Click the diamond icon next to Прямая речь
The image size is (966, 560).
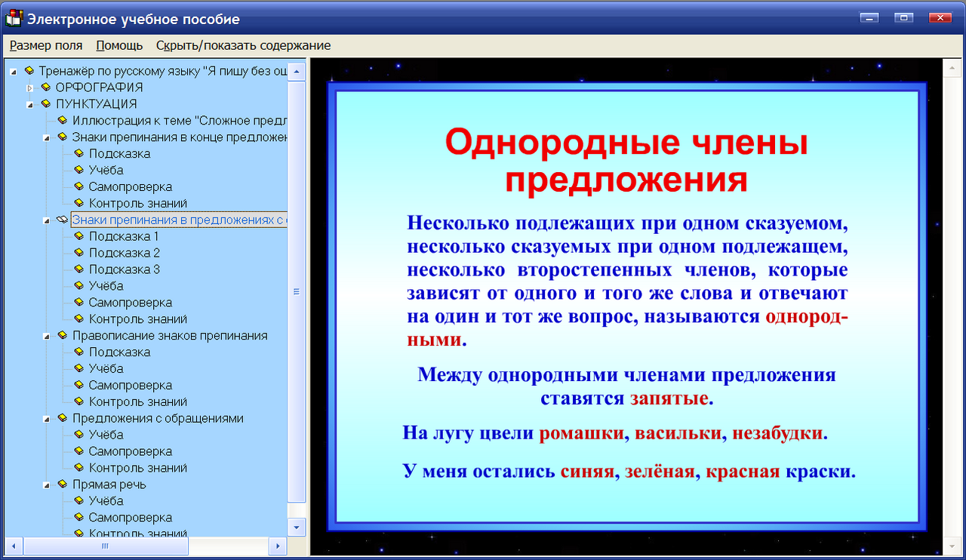click(61, 484)
